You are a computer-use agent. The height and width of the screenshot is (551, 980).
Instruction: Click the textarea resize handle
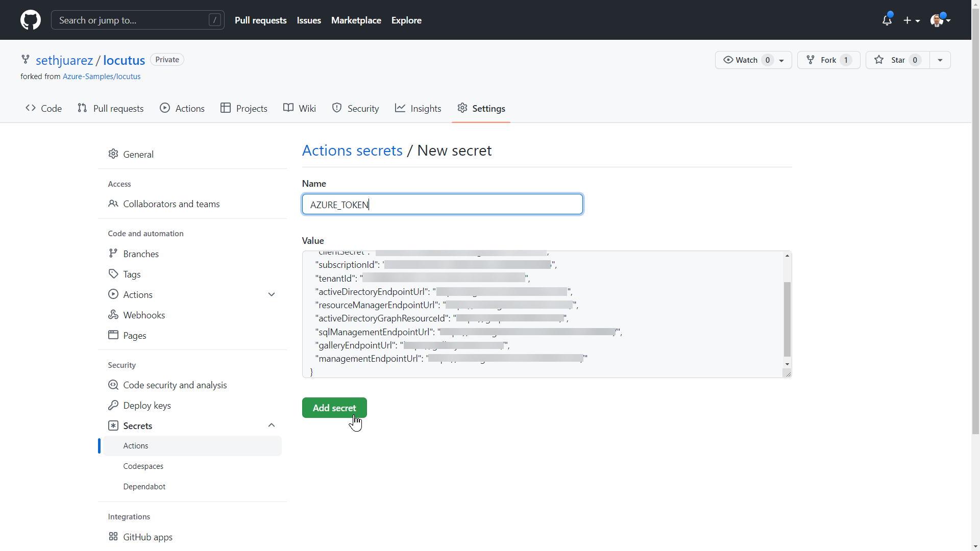[x=788, y=373]
